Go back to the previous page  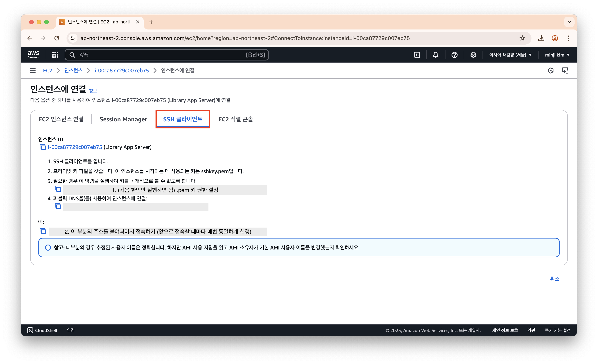point(30,38)
